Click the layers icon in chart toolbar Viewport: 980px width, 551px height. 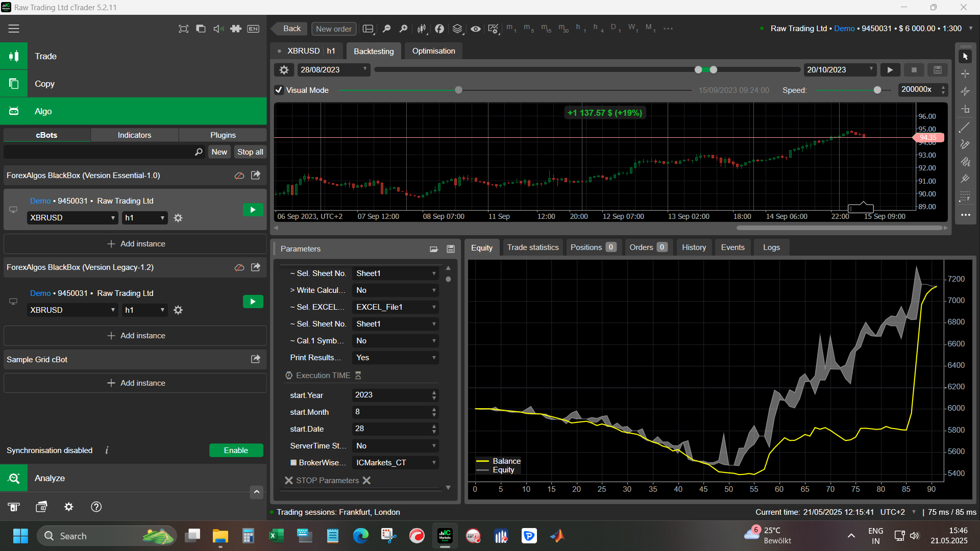coord(457,29)
